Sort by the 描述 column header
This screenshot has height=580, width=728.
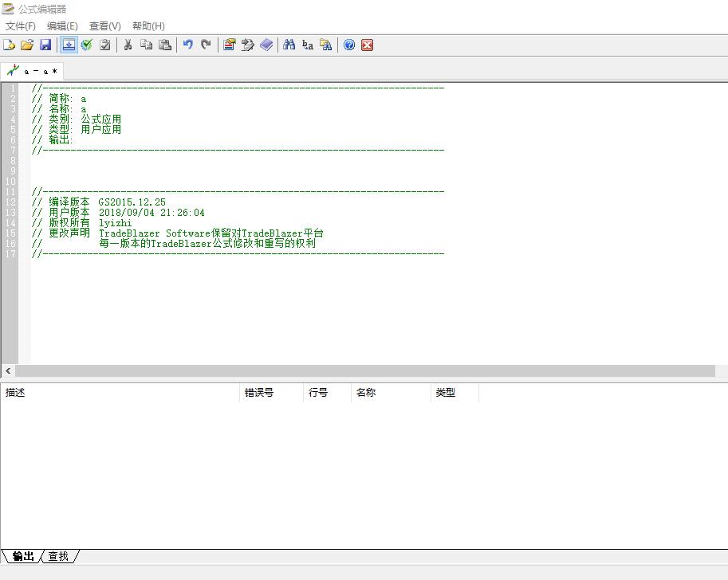[x=120, y=393]
